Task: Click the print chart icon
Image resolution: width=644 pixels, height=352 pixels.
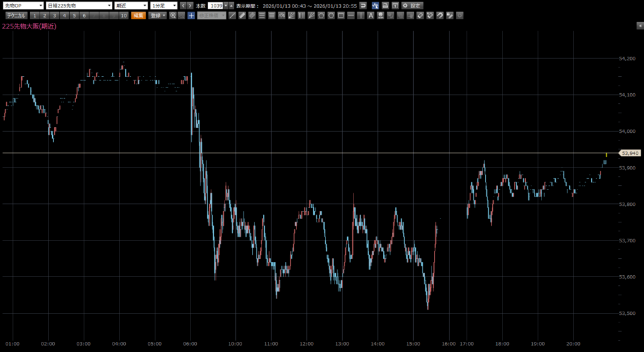Action: click(385, 5)
